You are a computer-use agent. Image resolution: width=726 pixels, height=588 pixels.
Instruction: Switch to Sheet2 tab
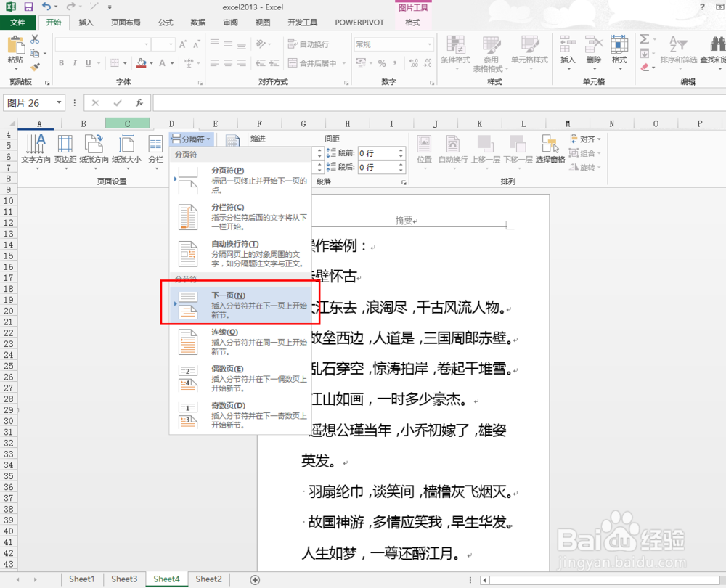tap(208, 579)
